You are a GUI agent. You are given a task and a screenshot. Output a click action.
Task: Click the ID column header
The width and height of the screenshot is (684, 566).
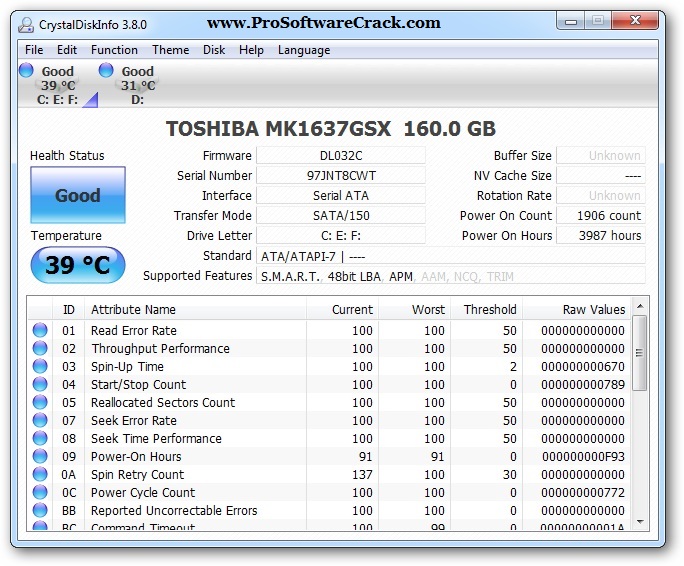click(x=68, y=309)
